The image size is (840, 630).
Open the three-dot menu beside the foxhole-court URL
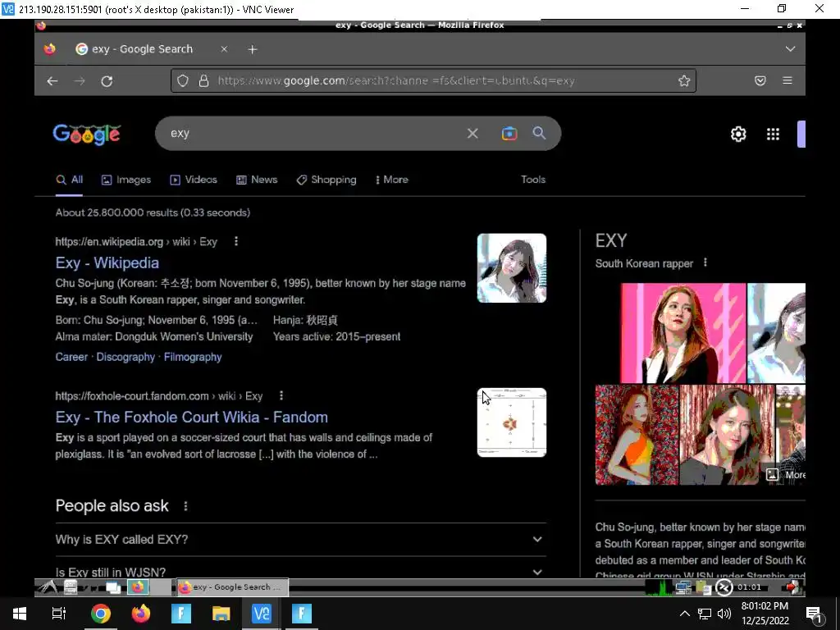coord(281,396)
